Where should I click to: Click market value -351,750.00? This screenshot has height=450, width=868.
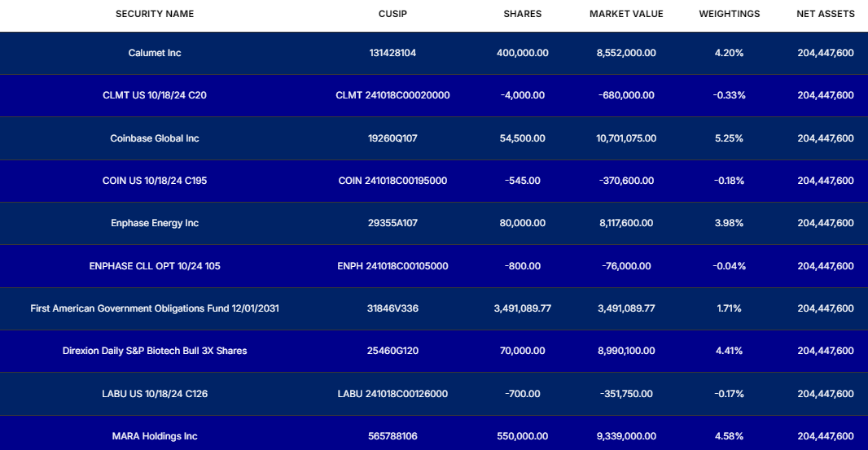pyautogui.click(x=626, y=394)
